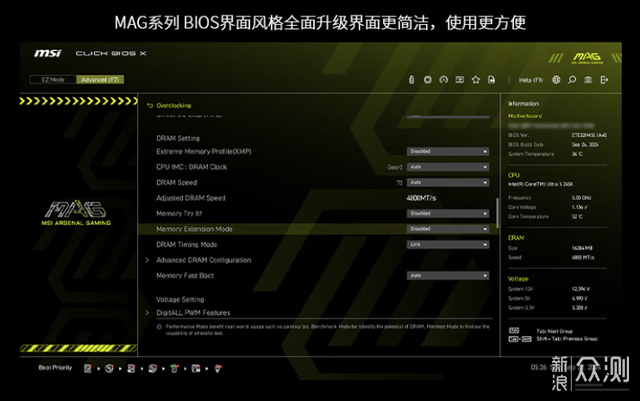Take screenshot with the camera icon

click(588, 80)
